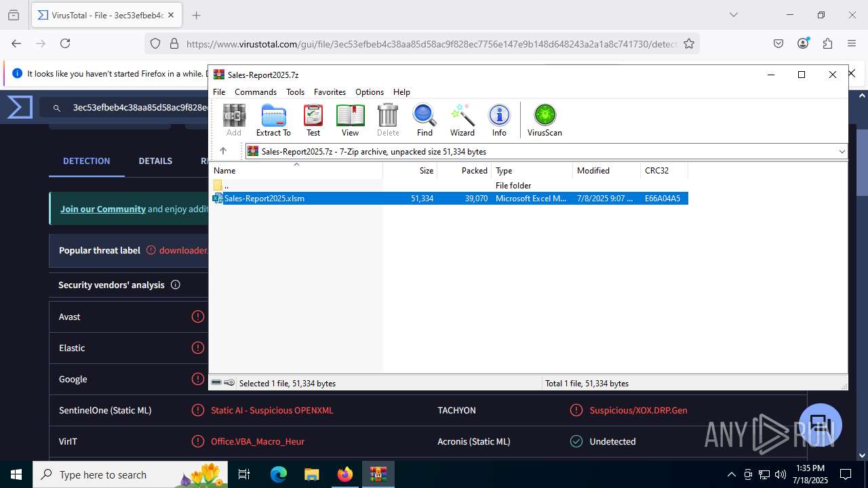
Task: Click Office.VBA_Macro_Heur detection text
Action: coord(258,441)
